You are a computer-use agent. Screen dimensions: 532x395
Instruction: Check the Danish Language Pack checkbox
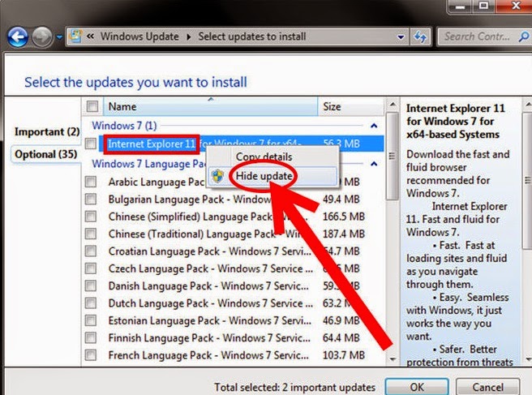(91, 286)
